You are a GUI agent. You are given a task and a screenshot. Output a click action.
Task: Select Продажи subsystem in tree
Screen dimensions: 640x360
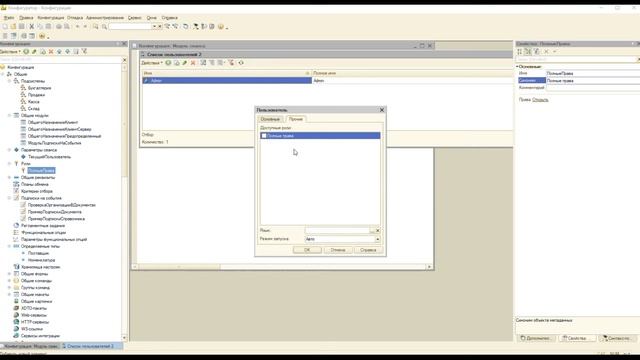(x=36, y=95)
